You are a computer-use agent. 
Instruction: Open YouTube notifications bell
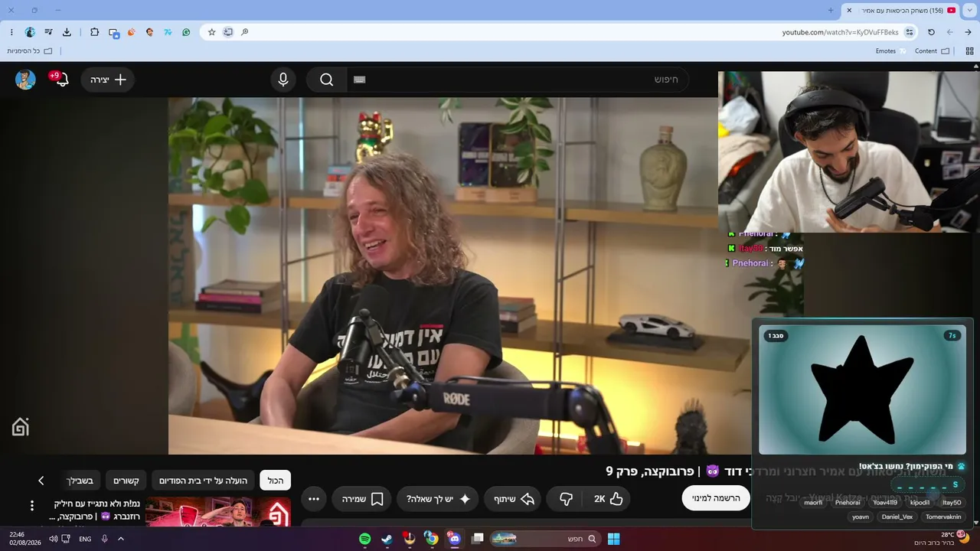(61, 80)
